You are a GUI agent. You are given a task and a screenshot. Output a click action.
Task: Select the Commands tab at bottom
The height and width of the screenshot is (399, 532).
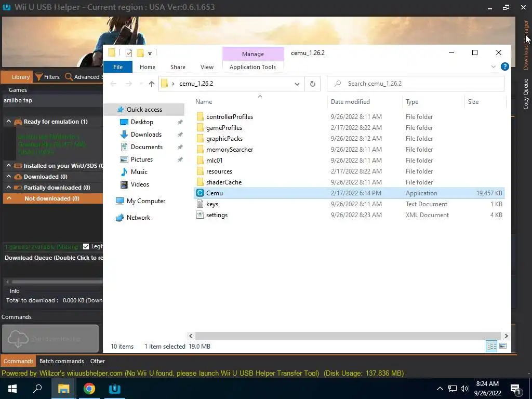pos(18,361)
